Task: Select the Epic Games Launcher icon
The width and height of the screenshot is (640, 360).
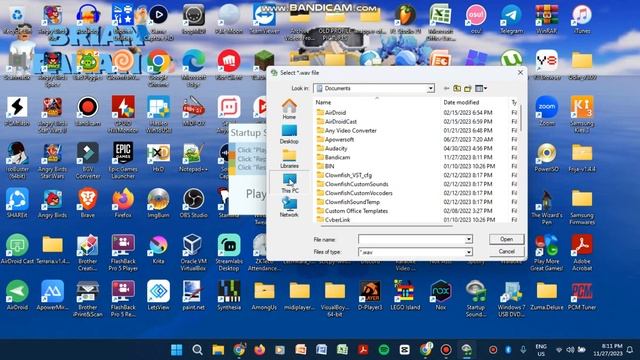Action: 123,160
